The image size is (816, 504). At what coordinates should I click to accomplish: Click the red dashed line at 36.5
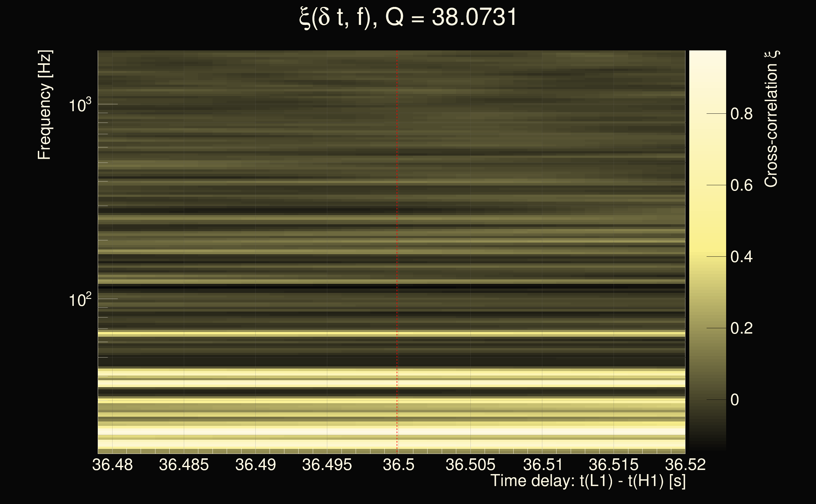tap(397, 233)
